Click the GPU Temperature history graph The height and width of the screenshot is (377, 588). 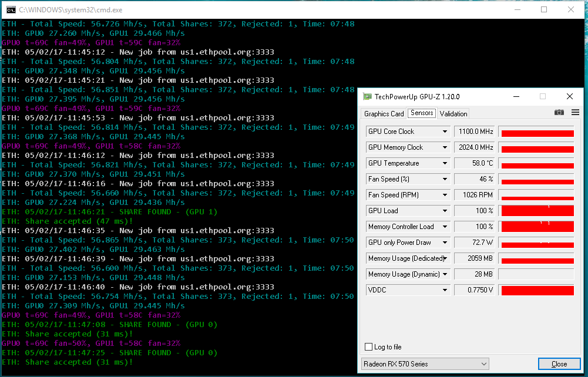536,163
